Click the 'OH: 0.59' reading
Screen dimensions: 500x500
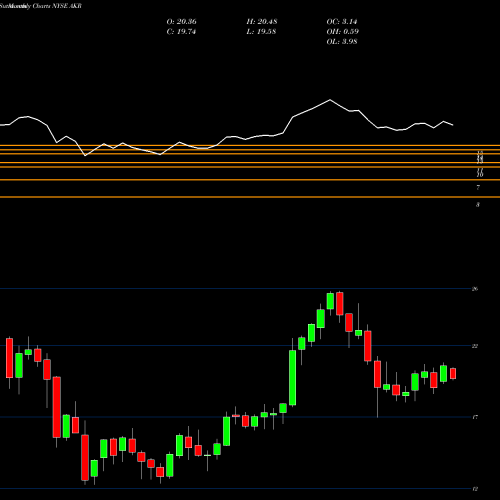click(x=342, y=32)
